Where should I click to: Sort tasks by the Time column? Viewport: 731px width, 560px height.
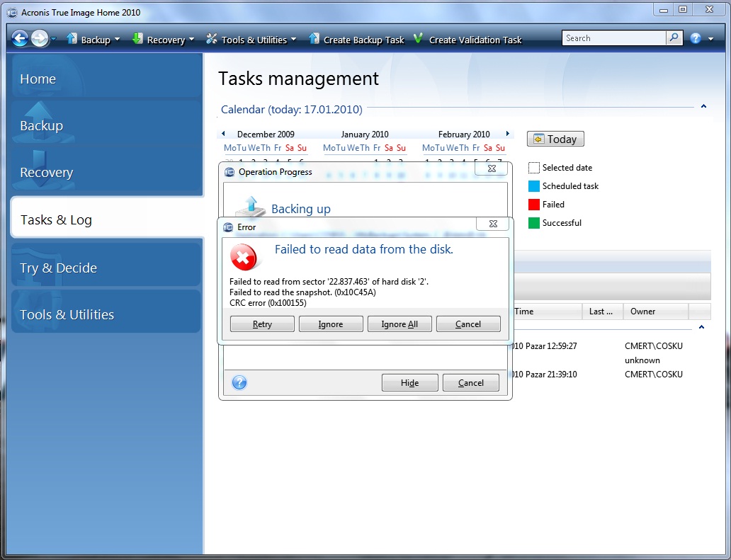pos(548,312)
